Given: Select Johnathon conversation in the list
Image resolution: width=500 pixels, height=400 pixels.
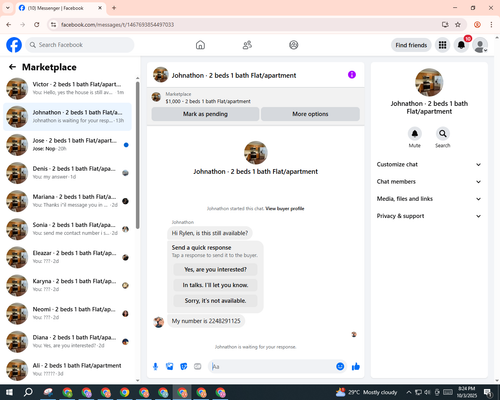Looking at the screenshot, I should point(67,117).
